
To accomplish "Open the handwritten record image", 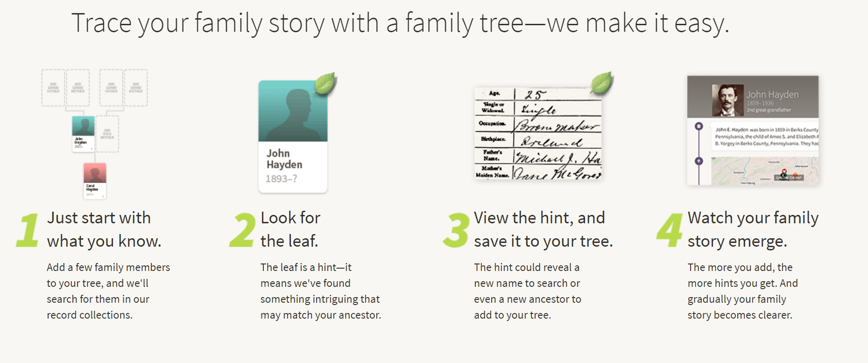I will point(537,134).
